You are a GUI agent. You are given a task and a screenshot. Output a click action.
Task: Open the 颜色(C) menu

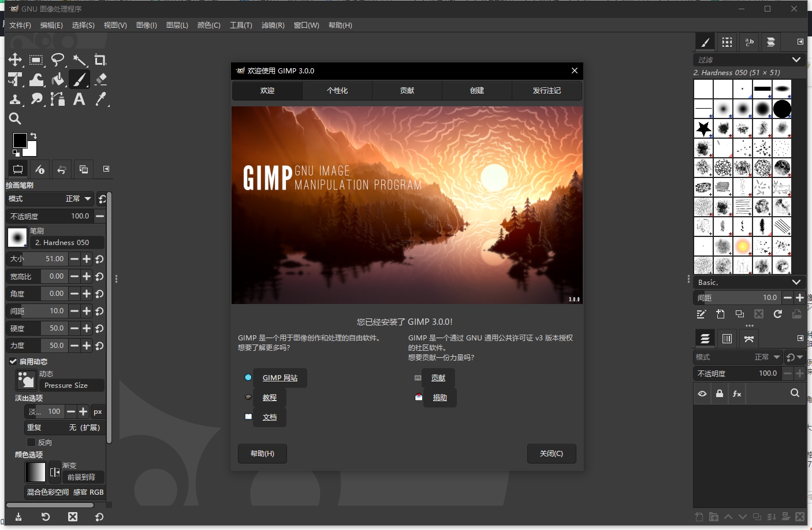tap(208, 25)
